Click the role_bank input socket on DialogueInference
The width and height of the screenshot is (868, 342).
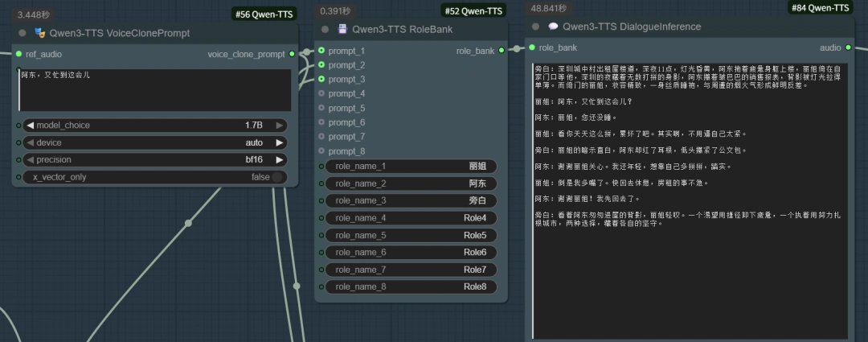pyautogui.click(x=531, y=47)
